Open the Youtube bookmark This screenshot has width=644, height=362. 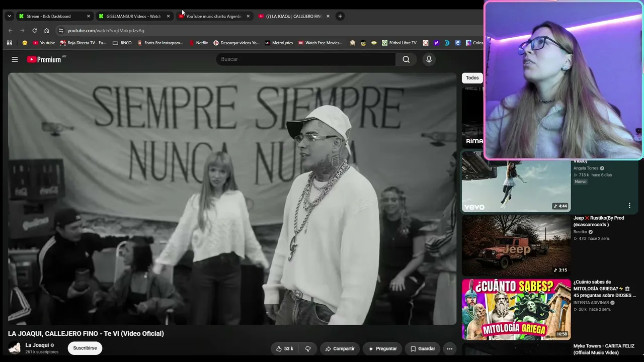tap(44, 43)
